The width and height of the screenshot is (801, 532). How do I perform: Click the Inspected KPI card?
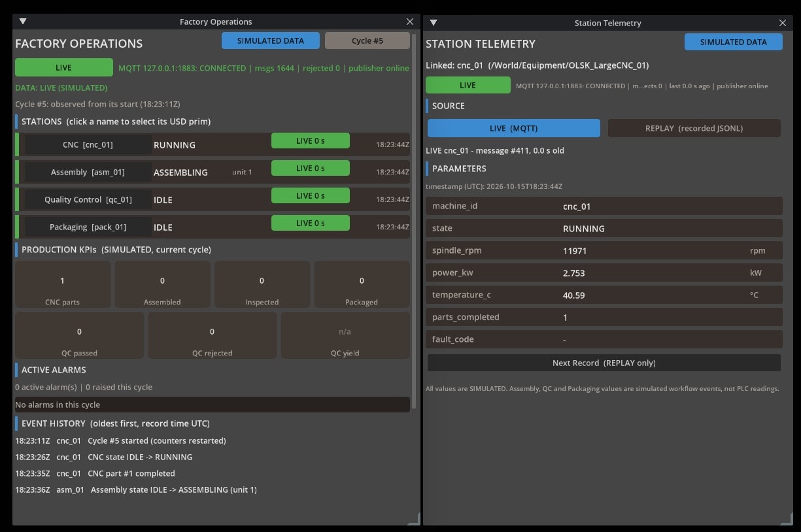pos(262,284)
